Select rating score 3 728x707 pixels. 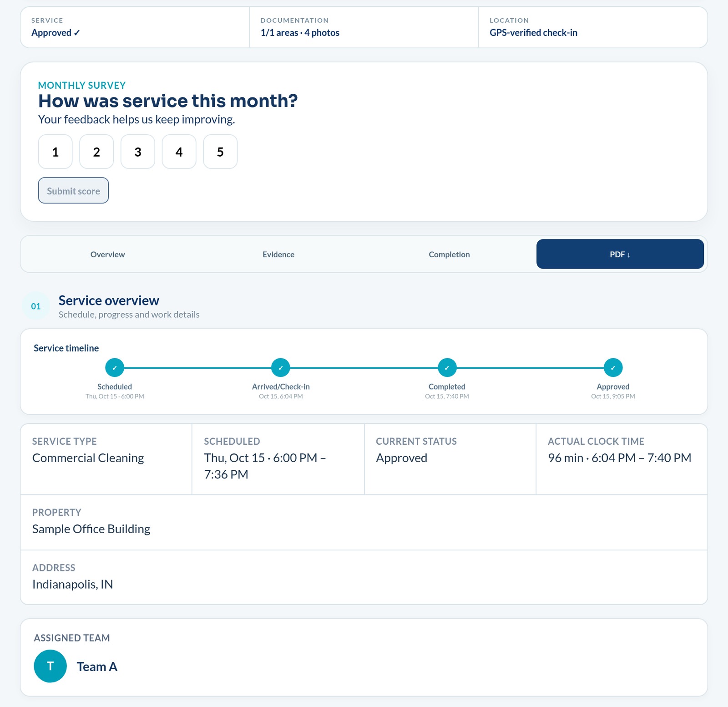point(138,152)
